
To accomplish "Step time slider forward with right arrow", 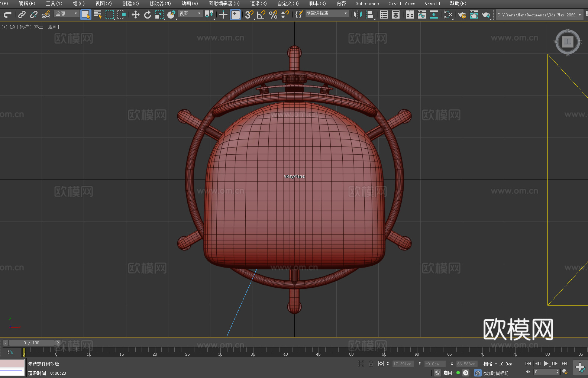I will [x=58, y=343].
